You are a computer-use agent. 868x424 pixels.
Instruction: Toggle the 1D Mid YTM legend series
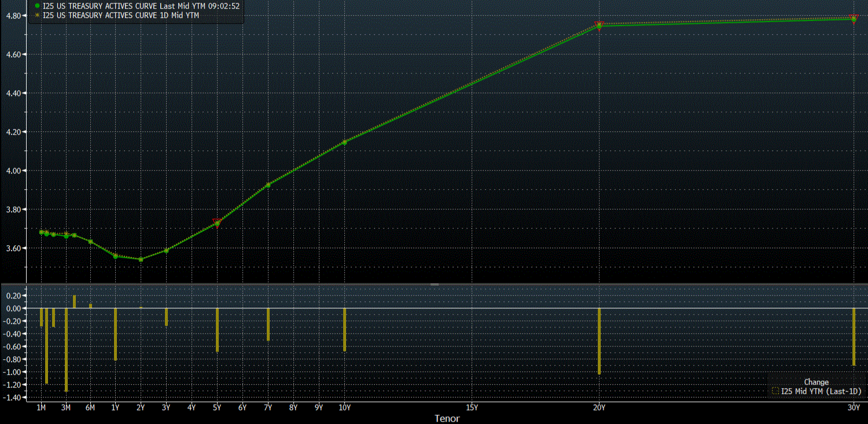120,16
